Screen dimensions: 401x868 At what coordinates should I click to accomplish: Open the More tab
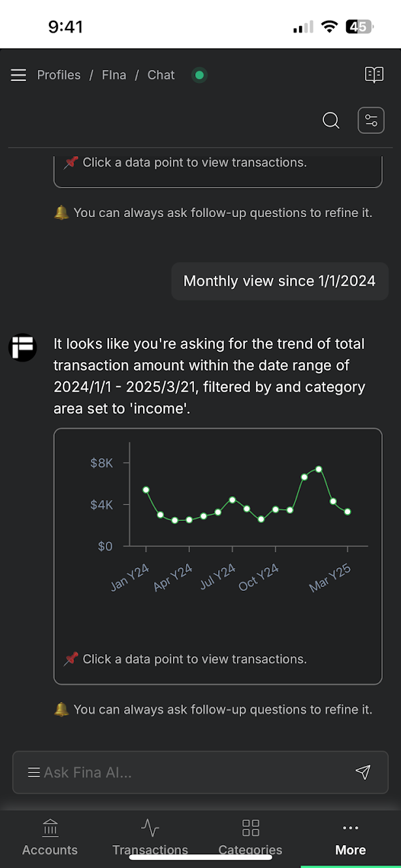(351, 837)
